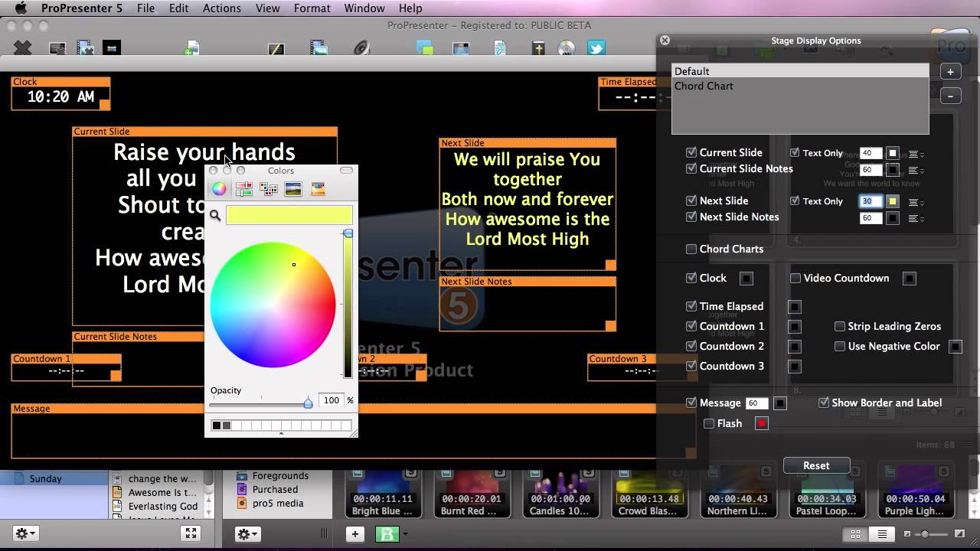The height and width of the screenshot is (551, 980).
Task: Open the View menu
Action: (x=267, y=8)
